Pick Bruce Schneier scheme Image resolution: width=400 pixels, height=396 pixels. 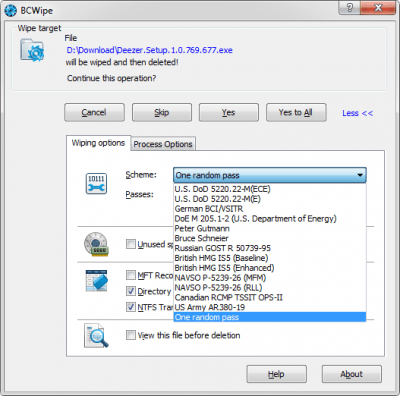[270, 238]
